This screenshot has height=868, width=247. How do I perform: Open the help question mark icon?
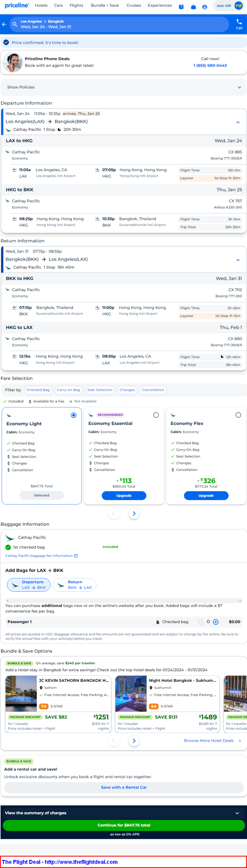click(181, 7)
